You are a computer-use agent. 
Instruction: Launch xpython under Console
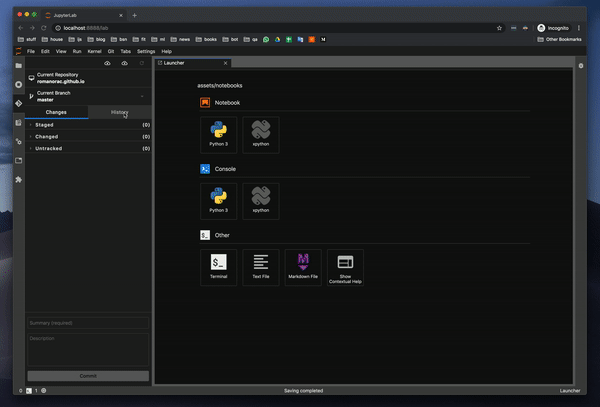261,201
